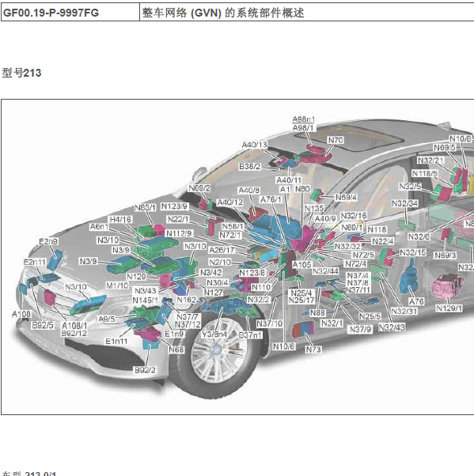Click the A6n1 component label
This screenshot has height=476, width=474.
coord(99,227)
